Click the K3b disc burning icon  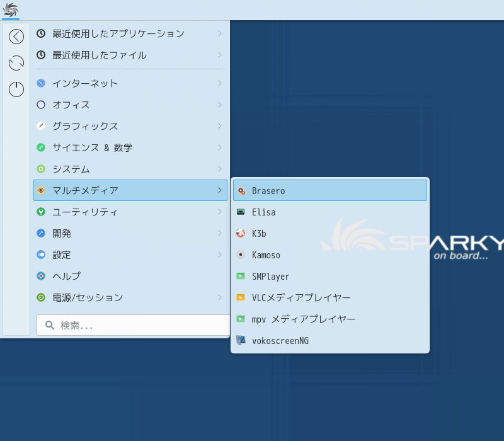pyautogui.click(x=241, y=234)
